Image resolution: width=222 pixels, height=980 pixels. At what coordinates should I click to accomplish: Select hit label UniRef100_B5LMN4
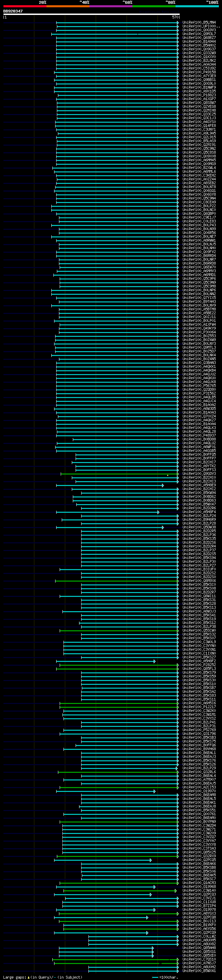[x=199, y=23]
